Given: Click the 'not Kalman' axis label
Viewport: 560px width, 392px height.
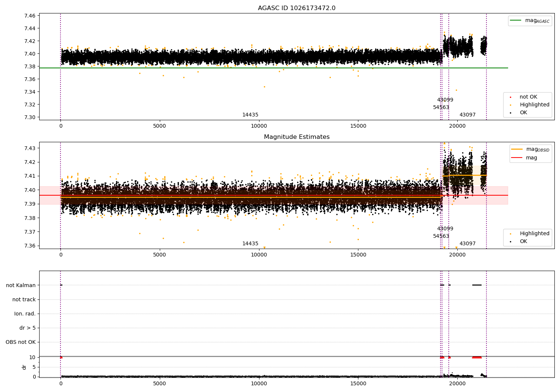Looking at the screenshot, I should [x=21, y=286].
